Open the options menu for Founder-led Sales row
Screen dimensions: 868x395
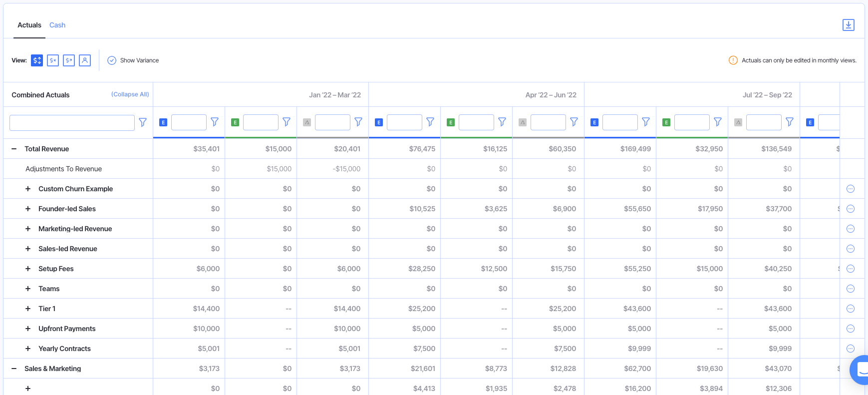click(x=851, y=209)
